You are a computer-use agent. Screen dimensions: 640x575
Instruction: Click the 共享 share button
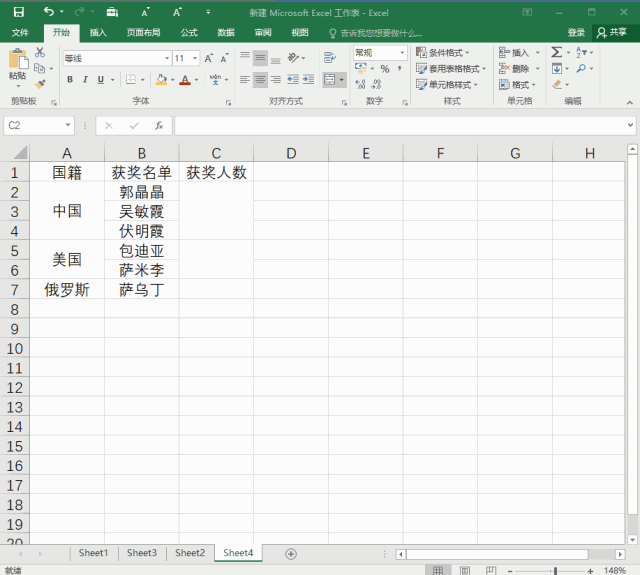(x=612, y=32)
